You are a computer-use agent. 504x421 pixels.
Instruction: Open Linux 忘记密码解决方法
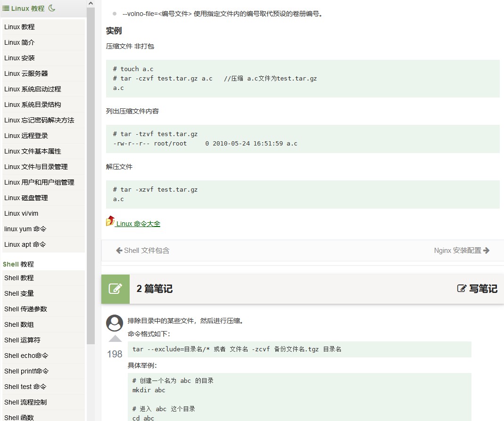click(x=44, y=120)
